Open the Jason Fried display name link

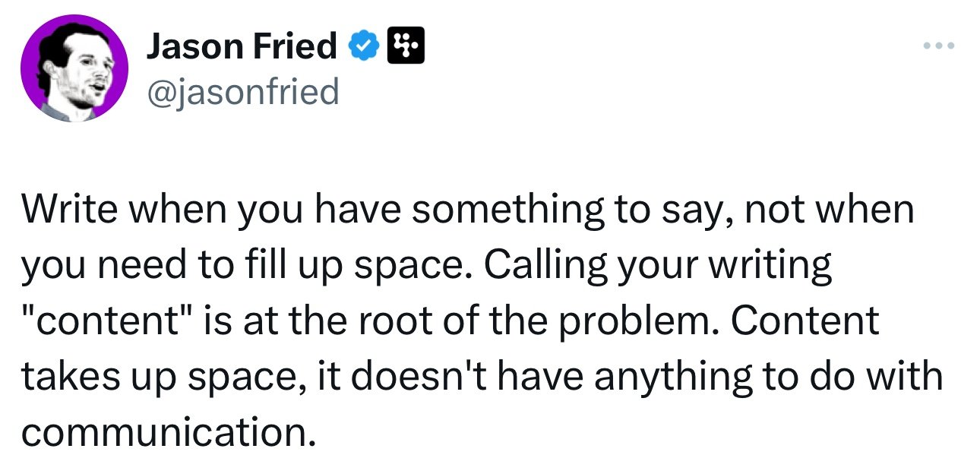pos(242,48)
